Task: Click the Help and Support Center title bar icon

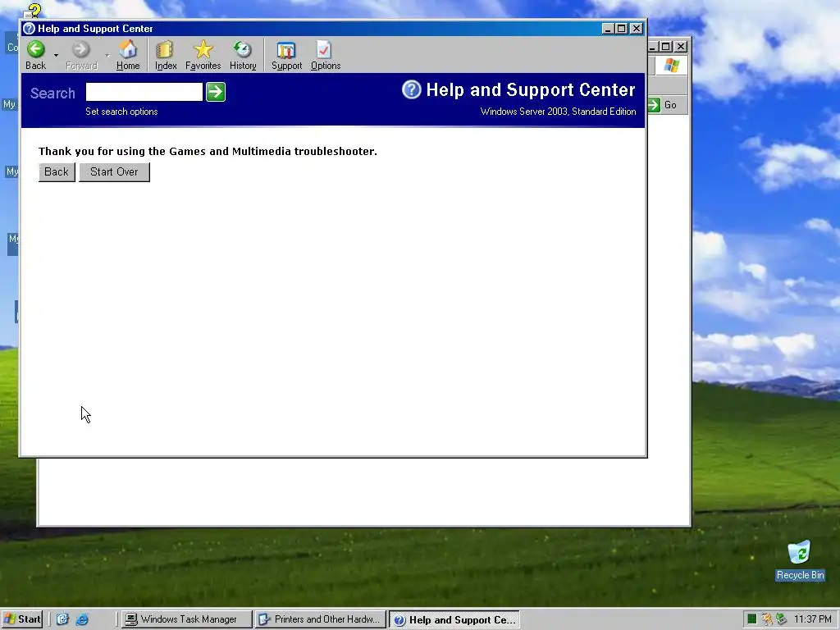Action: pyautogui.click(x=30, y=29)
